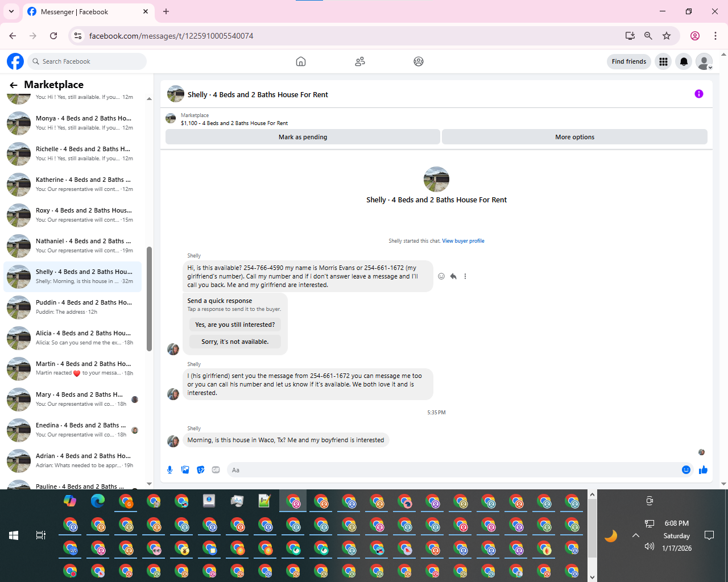Click the chat list scrollbar
Screen dimensions: 728x582
[x=149, y=299]
